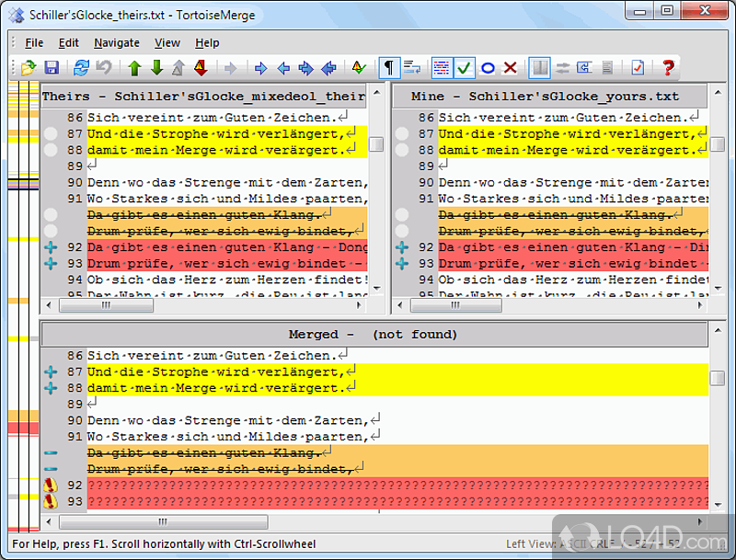Jump to previous difference with green up arrow
The width and height of the screenshot is (736, 560).
click(x=134, y=68)
